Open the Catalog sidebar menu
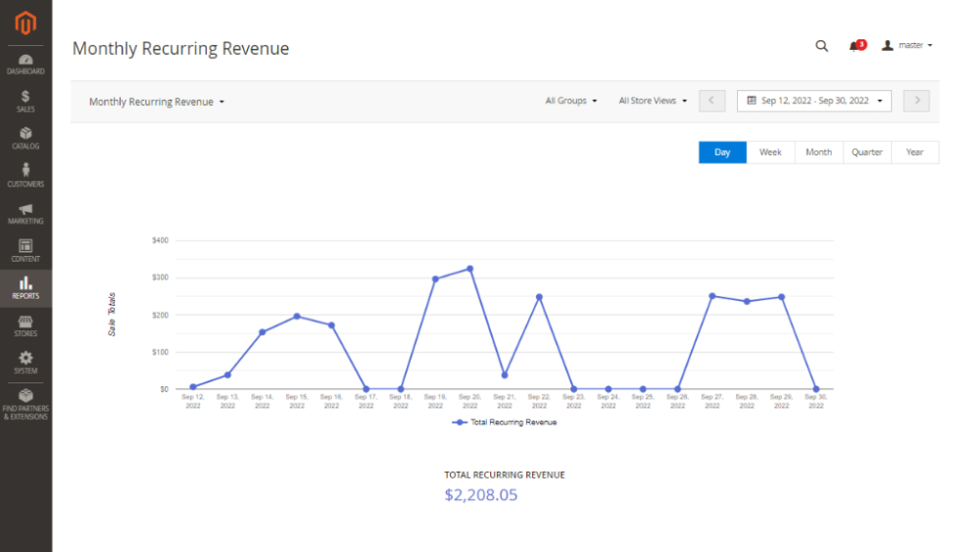980x552 pixels. click(25, 138)
